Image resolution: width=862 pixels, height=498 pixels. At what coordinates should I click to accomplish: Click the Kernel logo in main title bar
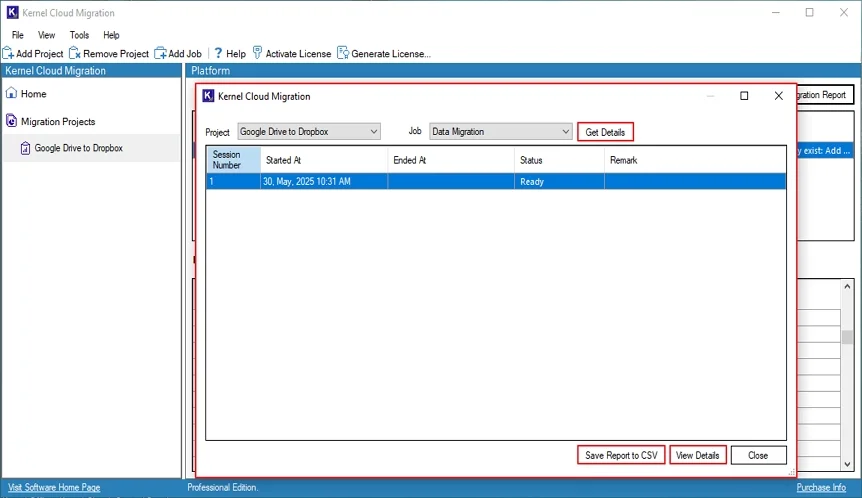(13, 12)
